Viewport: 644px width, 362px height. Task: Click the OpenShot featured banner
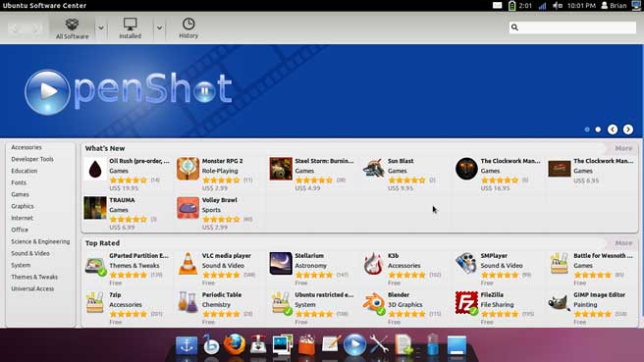[x=321, y=90]
